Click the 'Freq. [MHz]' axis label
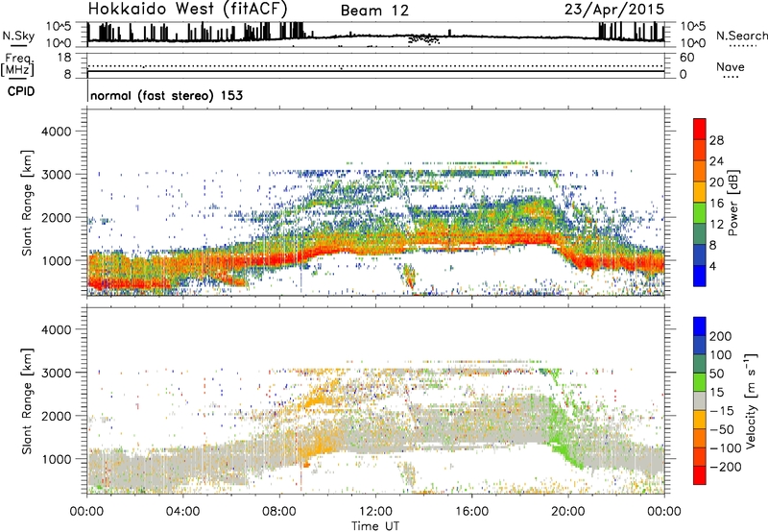The width and height of the screenshot is (768, 532). (x=18, y=65)
